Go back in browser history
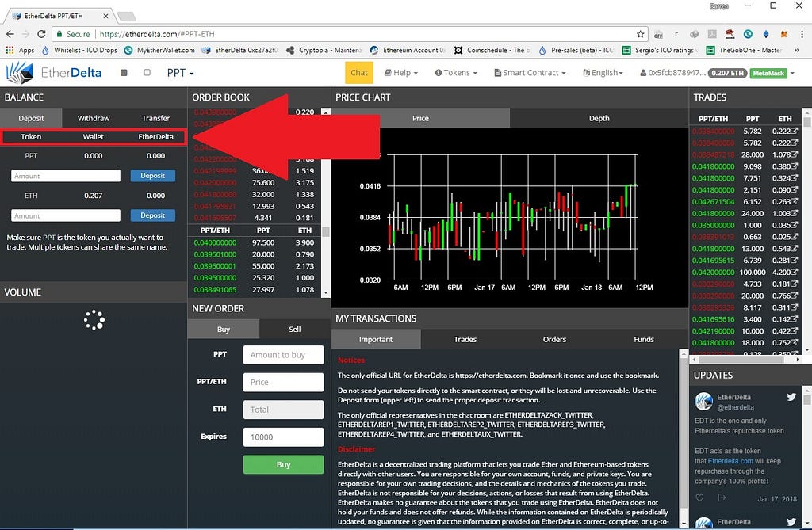Viewport: 812px width, 530px height. point(10,34)
